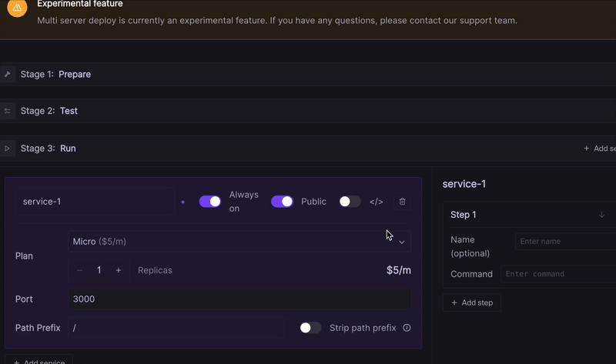This screenshot has height=364, width=616.
Task: Click the experimental feature warning icon
Action: point(18,8)
